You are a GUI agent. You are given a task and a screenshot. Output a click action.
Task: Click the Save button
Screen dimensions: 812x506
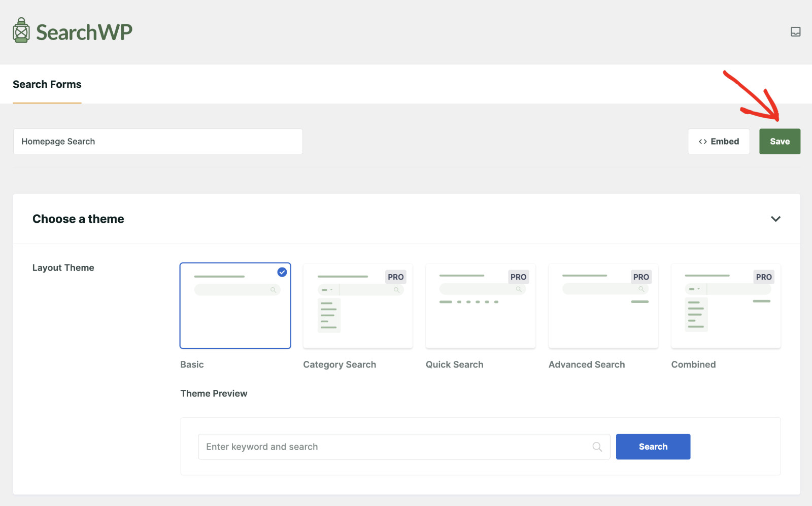click(x=780, y=141)
